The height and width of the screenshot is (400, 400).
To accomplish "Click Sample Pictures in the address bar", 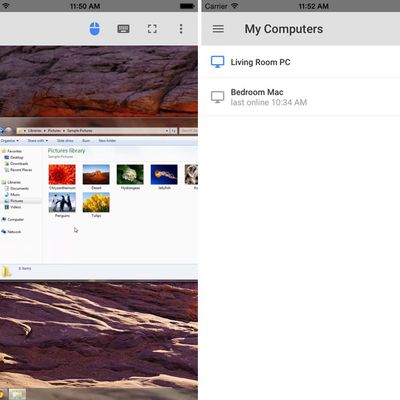I will tap(79, 131).
